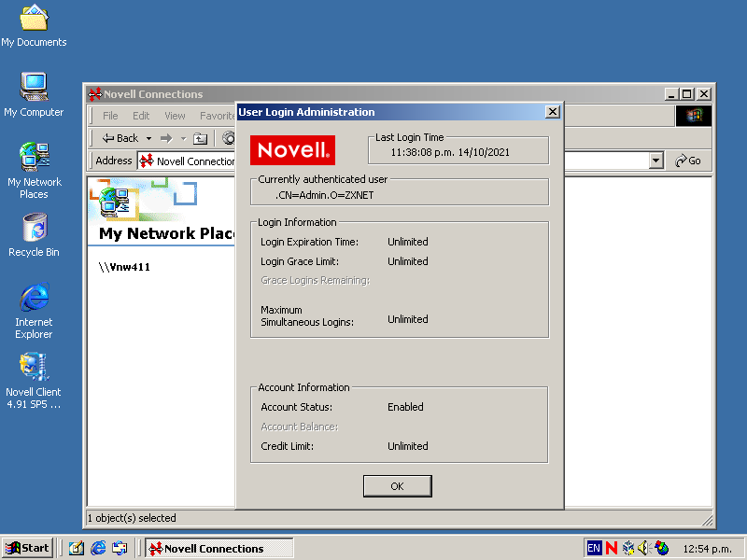Click the Last Login Time value
747x560 pixels.
(450, 152)
